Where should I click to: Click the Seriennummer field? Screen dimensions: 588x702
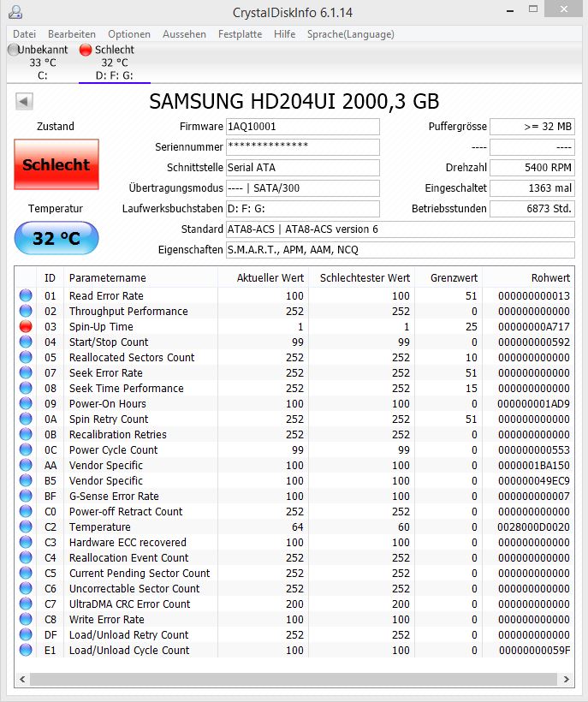(302, 147)
